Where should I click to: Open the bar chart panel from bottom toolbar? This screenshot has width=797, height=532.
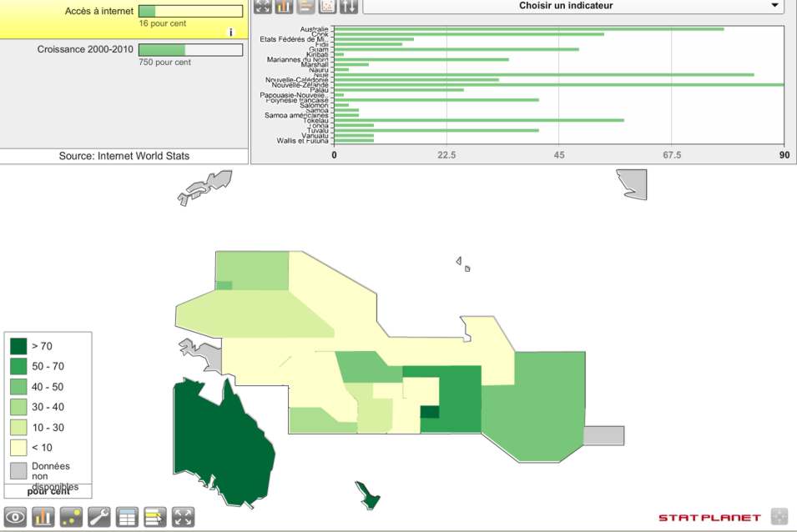click(x=43, y=517)
